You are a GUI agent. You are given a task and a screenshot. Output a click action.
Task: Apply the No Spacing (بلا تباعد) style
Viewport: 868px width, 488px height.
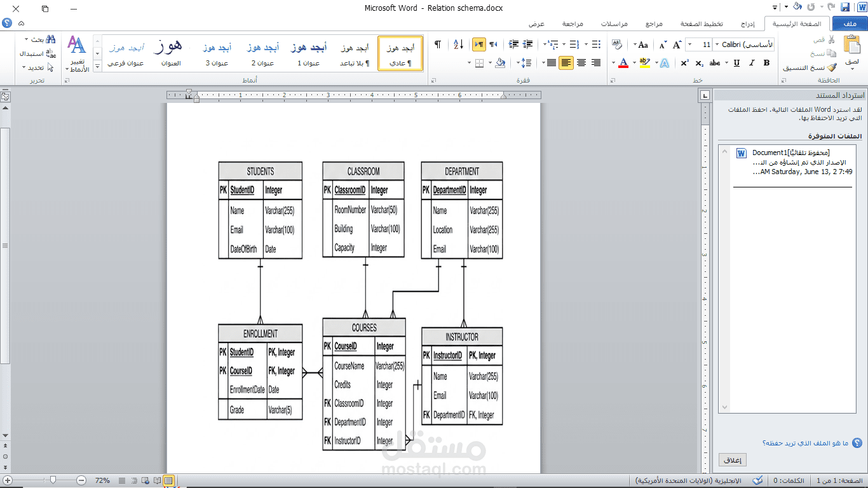click(x=354, y=53)
